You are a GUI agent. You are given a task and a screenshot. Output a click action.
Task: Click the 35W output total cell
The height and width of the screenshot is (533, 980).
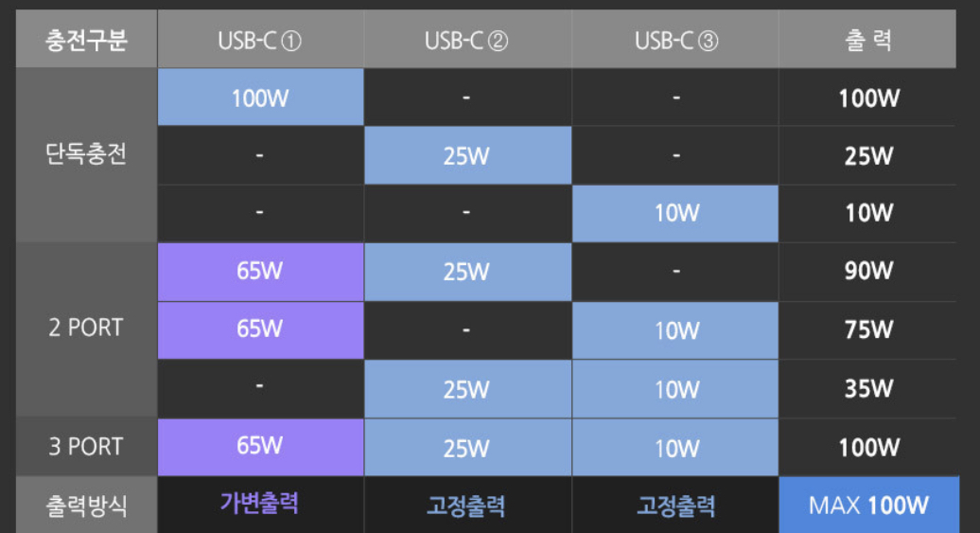click(x=867, y=388)
